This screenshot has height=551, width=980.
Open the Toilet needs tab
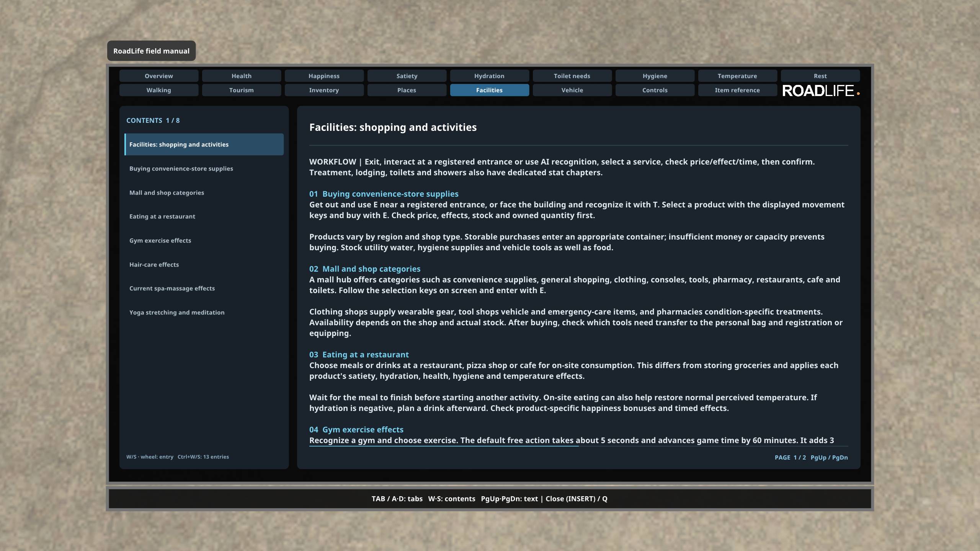click(572, 76)
